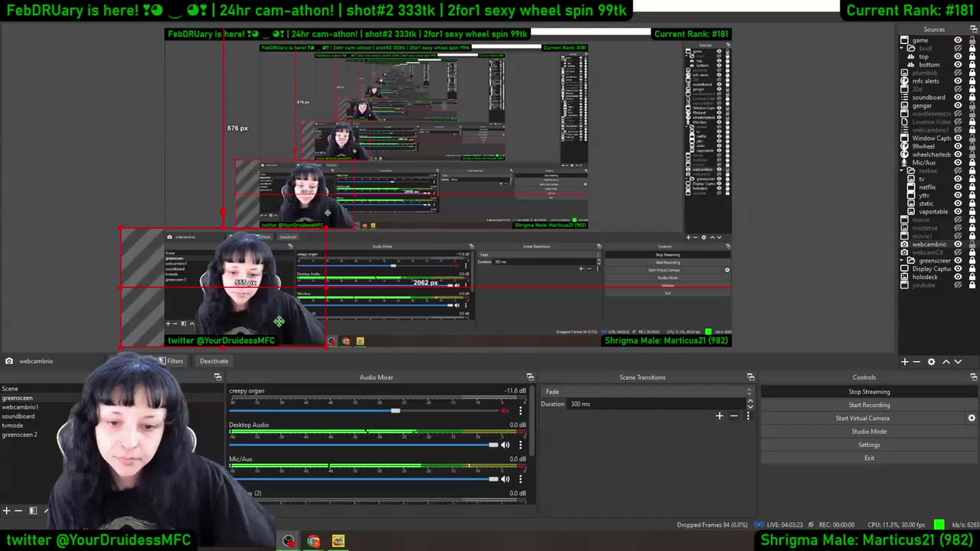Screen dimensions: 980x551
Task: Open Chrome from the taskbar
Action: pyautogui.click(x=313, y=541)
